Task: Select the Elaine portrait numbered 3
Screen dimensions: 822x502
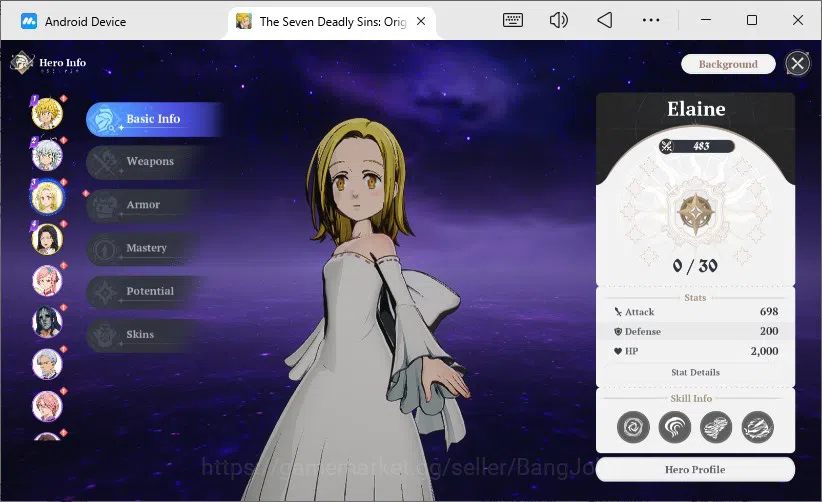Action: point(47,197)
